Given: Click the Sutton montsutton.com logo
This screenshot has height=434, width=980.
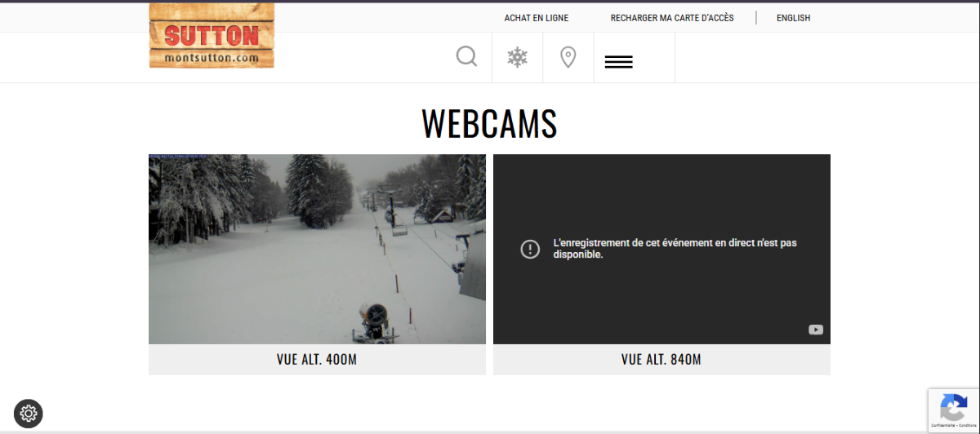Looking at the screenshot, I should point(212,36).
